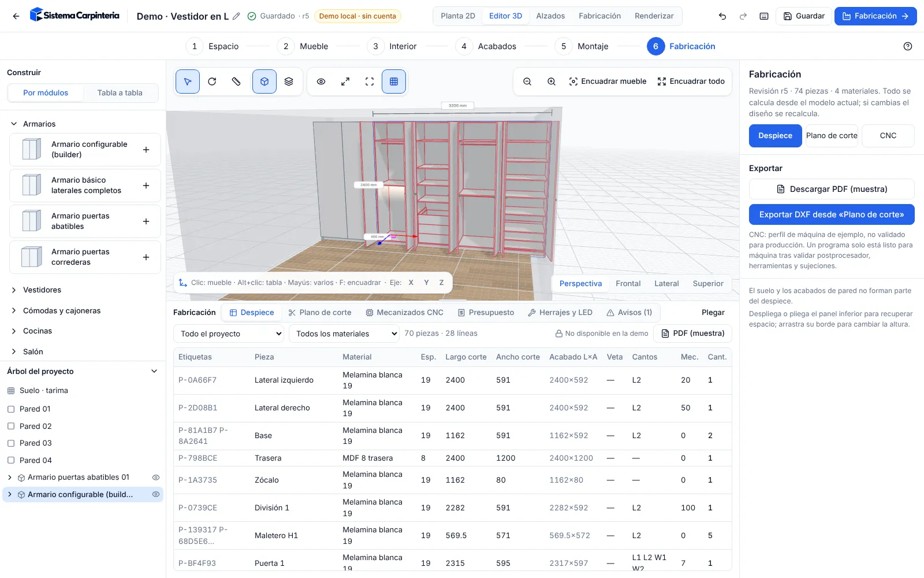The image size is (924, 578).
Task: Hide Armario puertas abatibles 01 with eye icon
Action: 156,477
